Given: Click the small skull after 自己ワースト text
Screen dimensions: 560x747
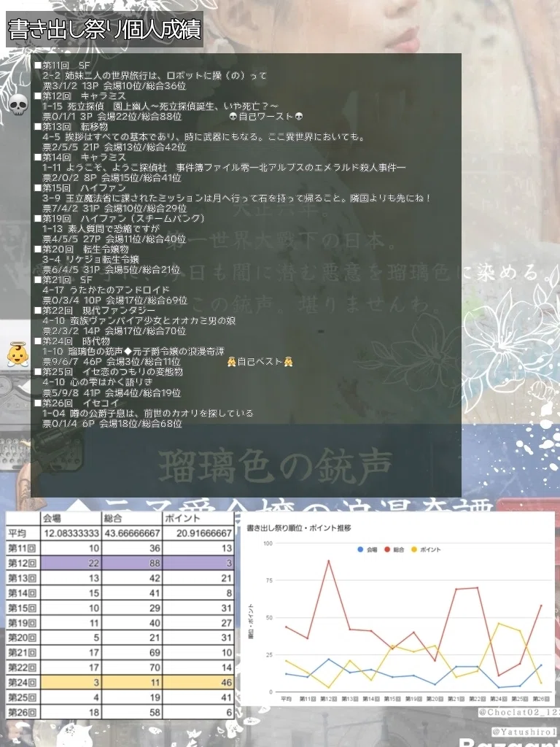Looking at the screenshot, I should coord(298,116).
